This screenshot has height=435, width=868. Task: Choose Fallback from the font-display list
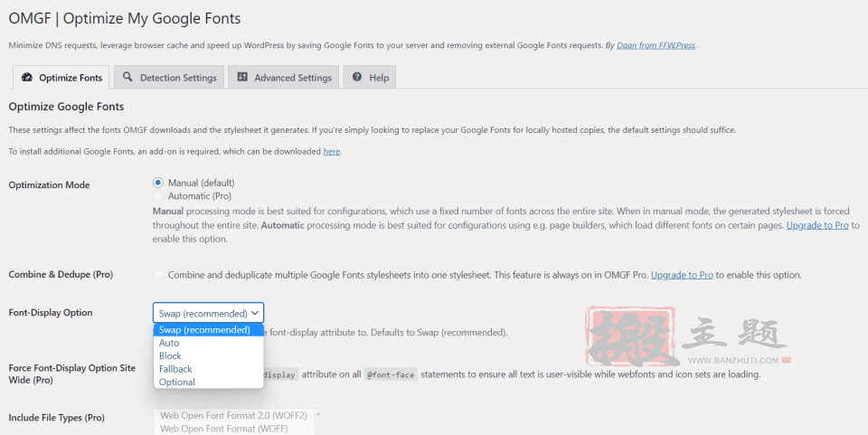208,369
